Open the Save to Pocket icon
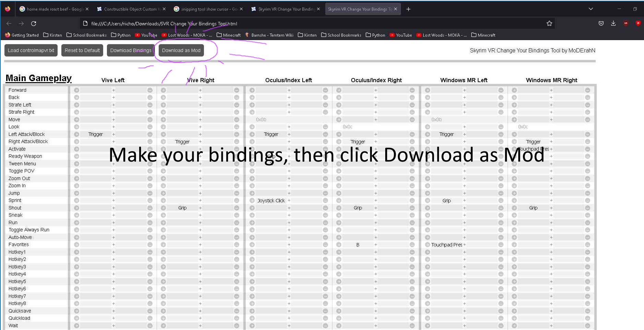 [601, 23]
